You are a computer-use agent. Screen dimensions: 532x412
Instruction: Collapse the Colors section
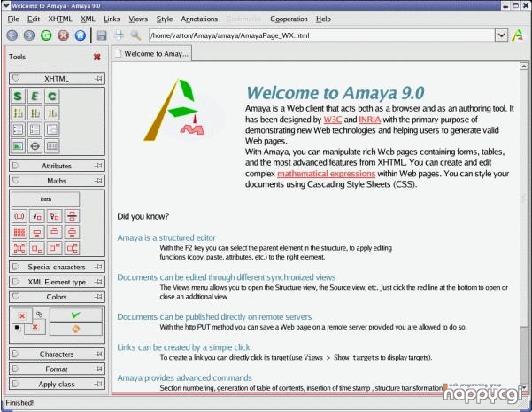coord(16,297)
